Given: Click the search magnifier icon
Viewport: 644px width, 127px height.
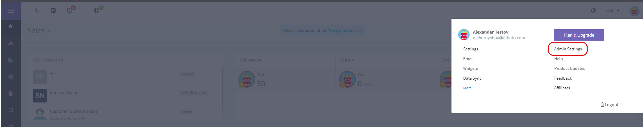Looking at the screenshot, I should pos(37,11).
